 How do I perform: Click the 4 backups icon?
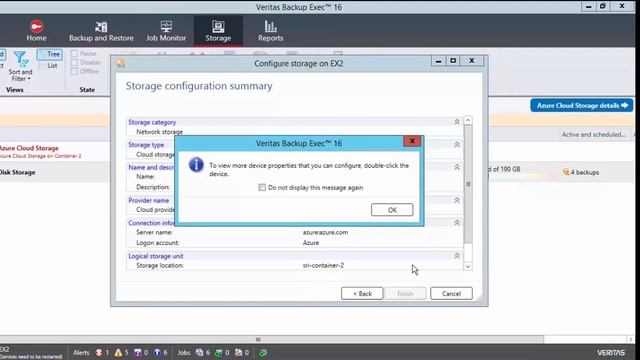pos(566,172)
